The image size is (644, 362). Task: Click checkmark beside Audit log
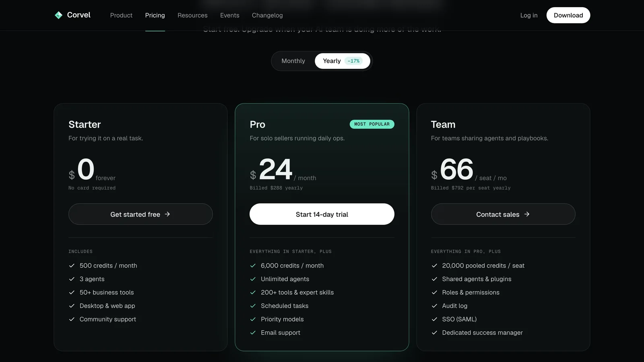pyautogui.click(x=434, y=306)
